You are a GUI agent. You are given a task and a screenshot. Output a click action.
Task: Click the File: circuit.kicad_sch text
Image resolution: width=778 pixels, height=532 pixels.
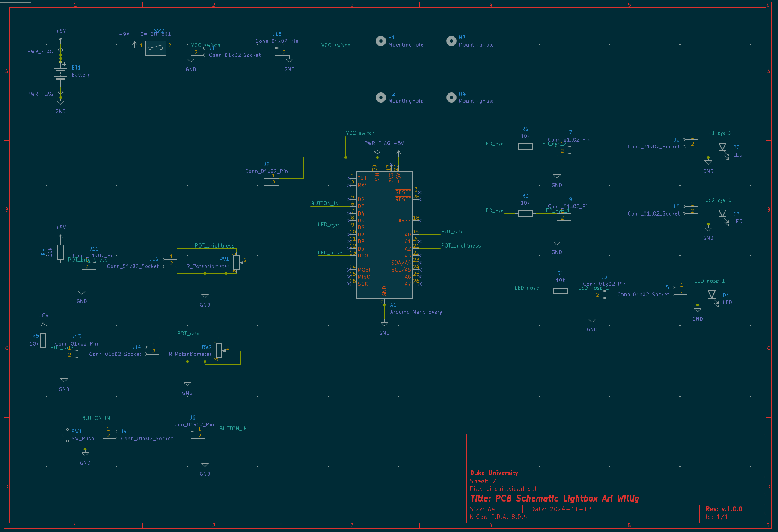(x=504, y=489)
